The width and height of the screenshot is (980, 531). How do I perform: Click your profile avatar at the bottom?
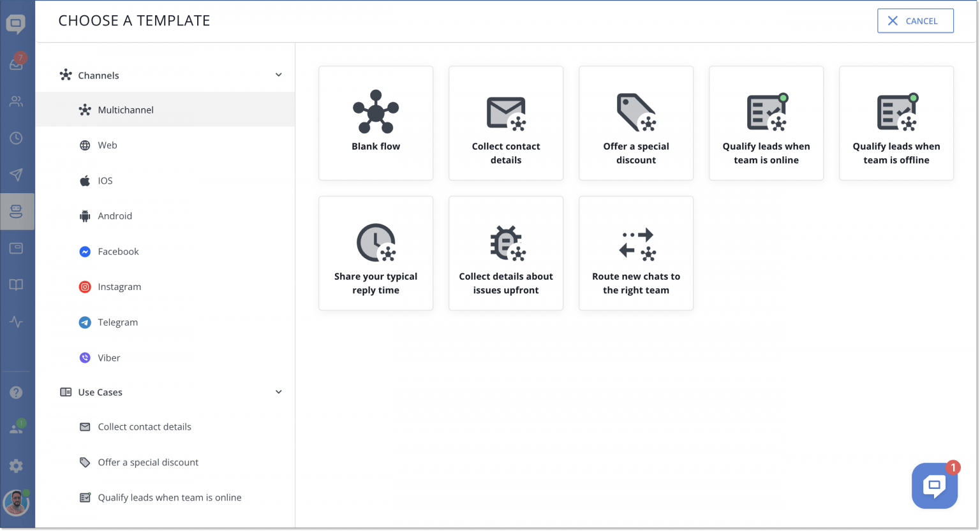17,503
